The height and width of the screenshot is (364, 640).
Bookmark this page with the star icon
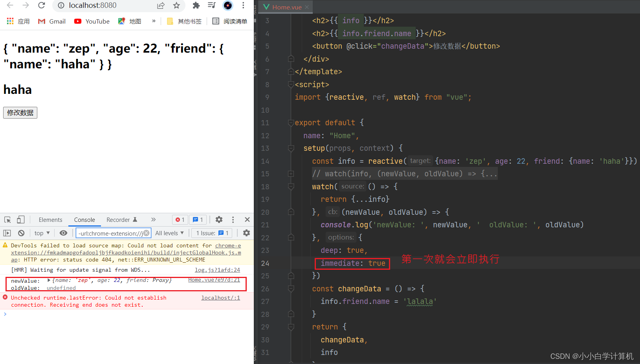point(176,5)
